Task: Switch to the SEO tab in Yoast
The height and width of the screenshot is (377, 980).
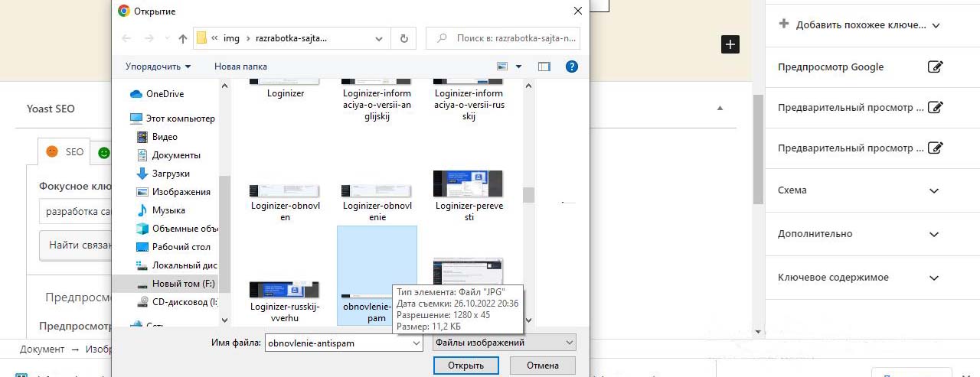Action: point(64,151)
